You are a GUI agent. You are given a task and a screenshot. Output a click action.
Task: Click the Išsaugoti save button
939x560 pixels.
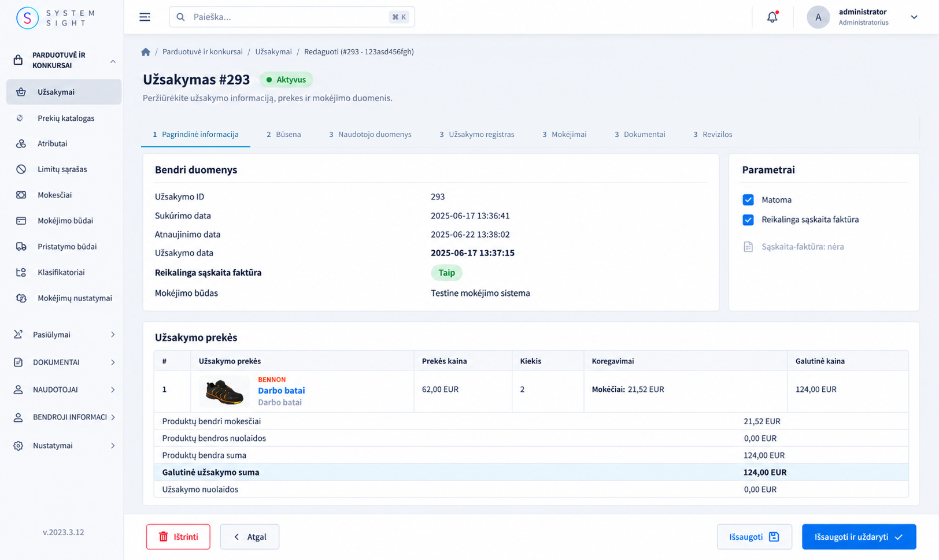coord(754,537)
